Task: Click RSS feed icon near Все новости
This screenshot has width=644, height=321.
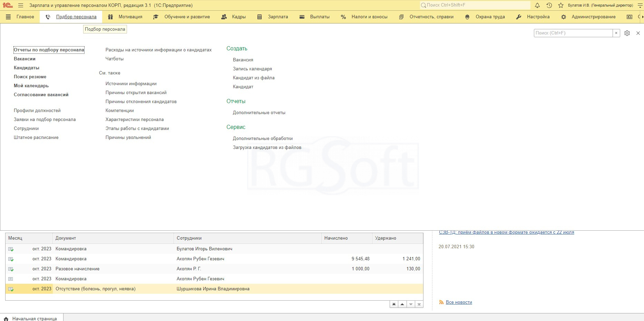Action: coord(441,302)
